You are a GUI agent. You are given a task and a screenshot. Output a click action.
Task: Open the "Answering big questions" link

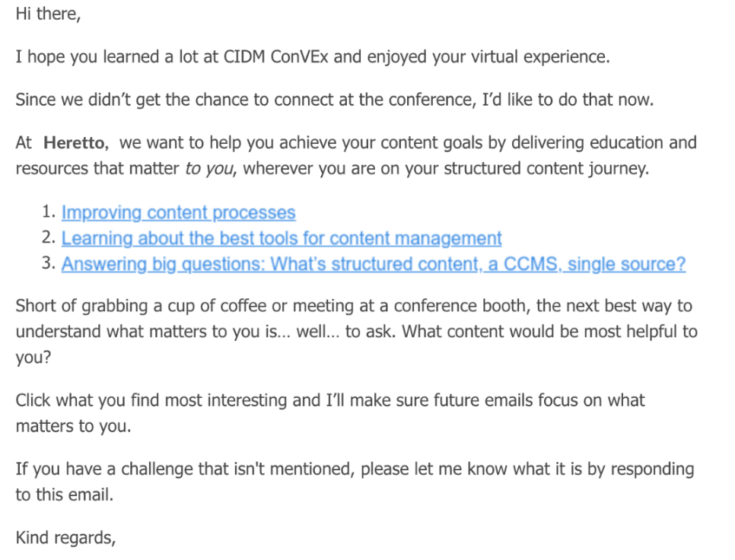(x=373, y=264)
